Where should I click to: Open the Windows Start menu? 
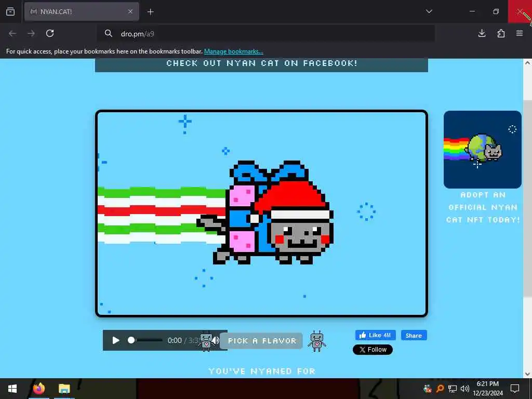[12, 389]
